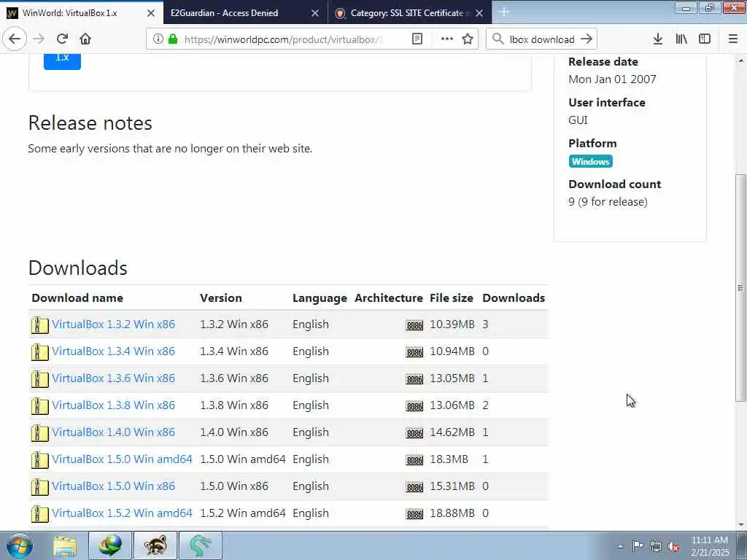Click the green secure connection padlock
The width and height of the screenshot is (747, 560).
[x=174, y=39]
